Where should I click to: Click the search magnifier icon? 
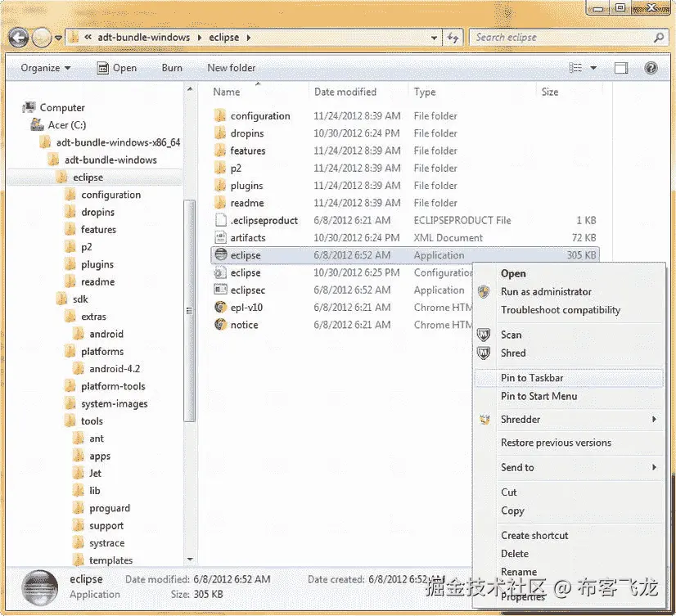click(658, 38)
